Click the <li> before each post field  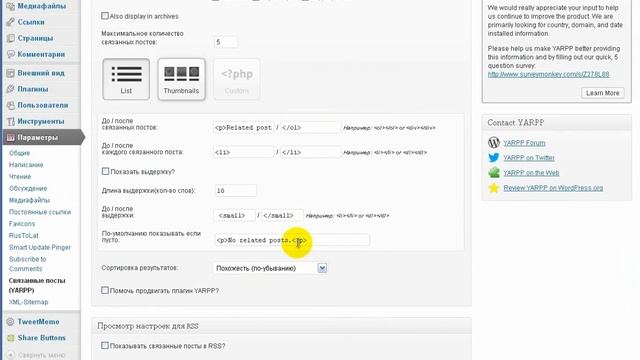(244, 152)
